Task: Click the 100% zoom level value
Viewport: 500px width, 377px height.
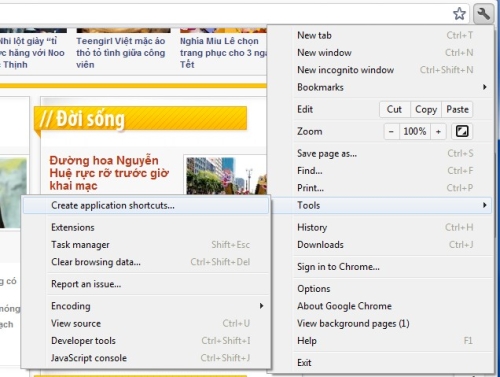Action: (x=415, y=131)
